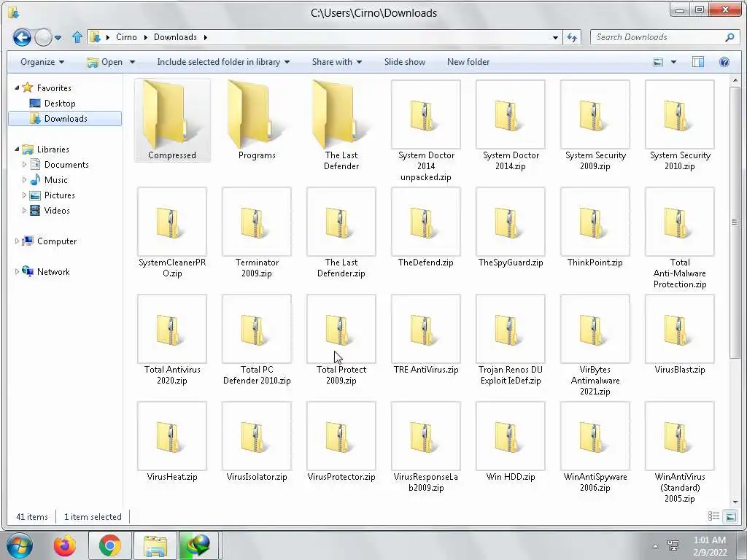Select Win HDD.zip

click(x=511, y=442)
